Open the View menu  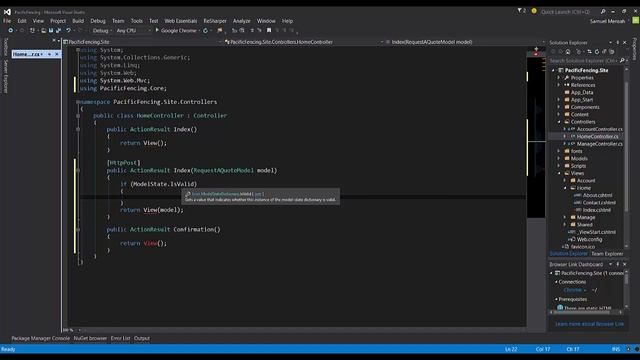(x=38, y=21)
